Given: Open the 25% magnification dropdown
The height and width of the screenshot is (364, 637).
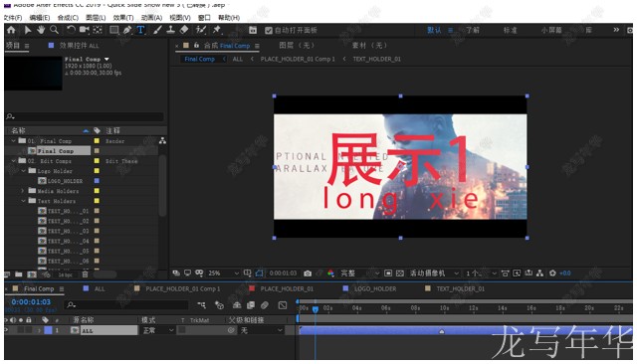Looking at the screenshot, I should [223, 273].
